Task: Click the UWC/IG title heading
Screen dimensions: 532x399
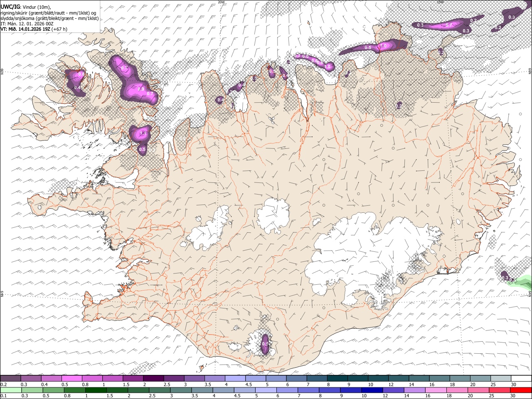Action: click(10, 7)
